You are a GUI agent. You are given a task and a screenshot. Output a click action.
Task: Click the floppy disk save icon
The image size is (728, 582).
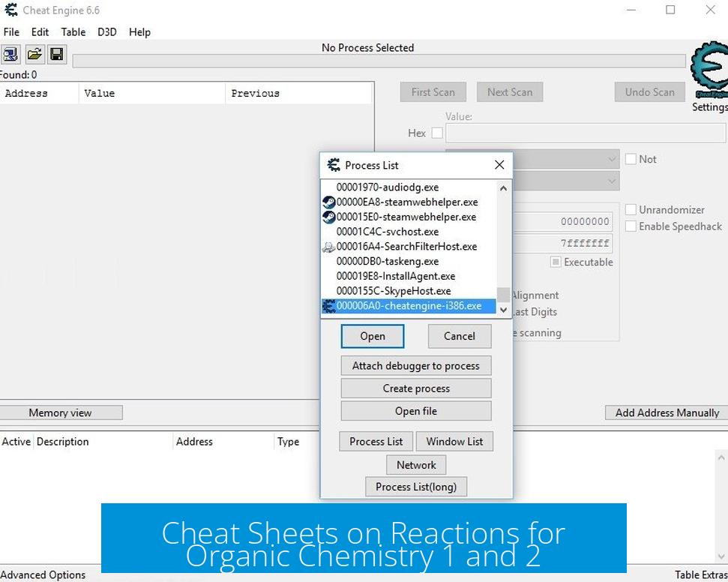(x=57, y=54)
